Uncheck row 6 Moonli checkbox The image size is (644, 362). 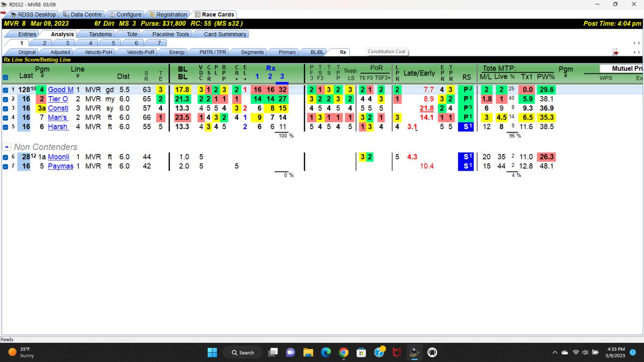[x=6, y=157]
